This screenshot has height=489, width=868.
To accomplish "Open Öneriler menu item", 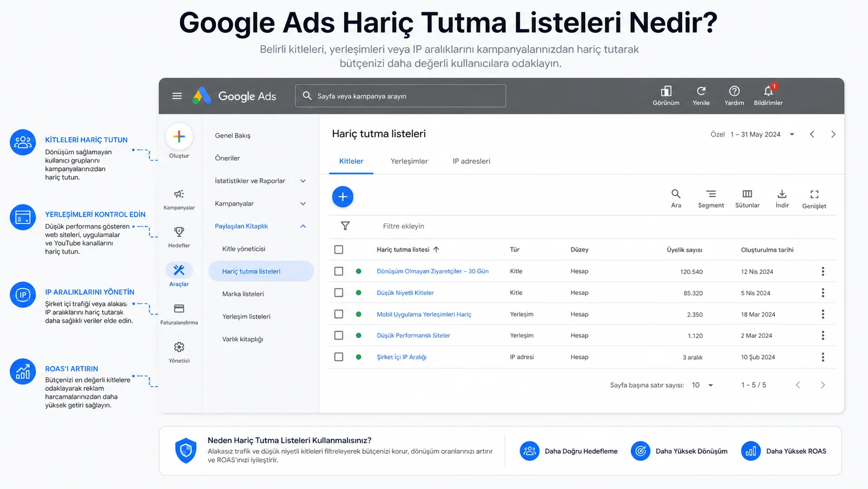I will (227, 158).
